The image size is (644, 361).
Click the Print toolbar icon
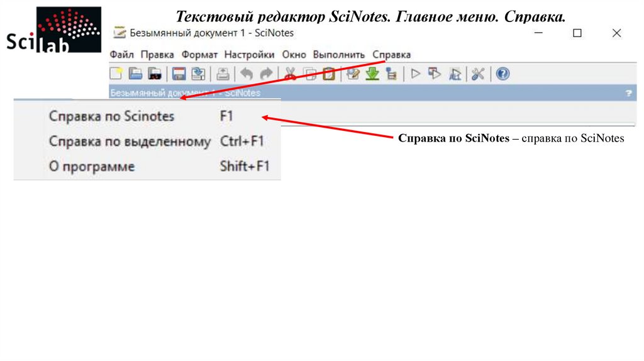pyautogui.click(x=223, y=74)
